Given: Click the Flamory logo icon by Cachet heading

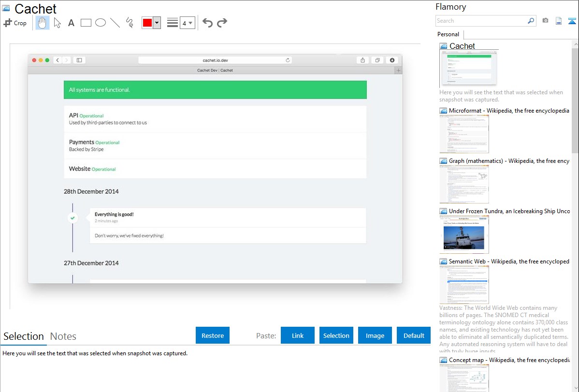Looking at the screenshot, I should pyautogui.click(x=6, y=8).
